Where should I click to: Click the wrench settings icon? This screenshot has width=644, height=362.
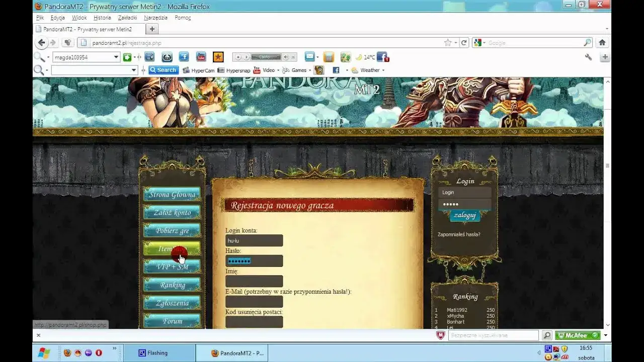point(588,57)
